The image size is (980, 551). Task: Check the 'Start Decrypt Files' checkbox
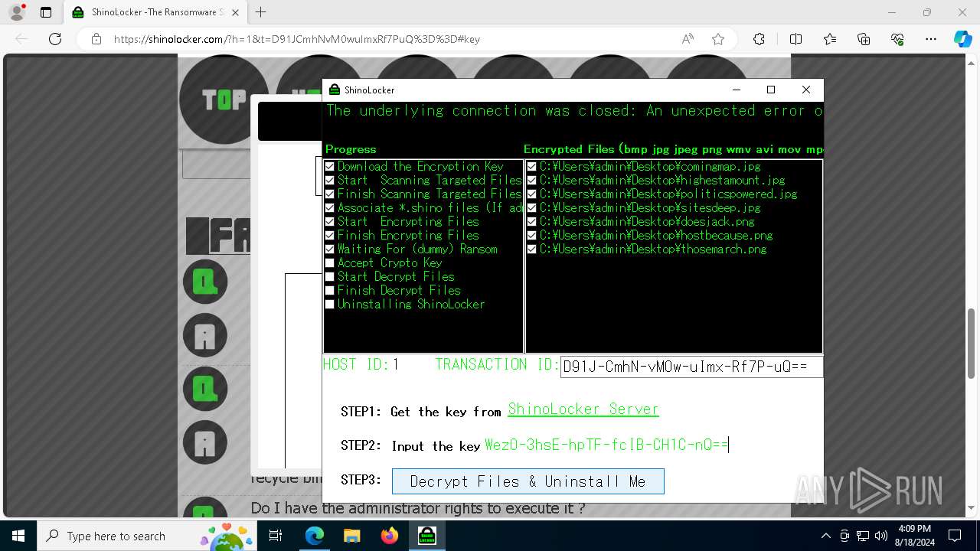click(329, 276)
